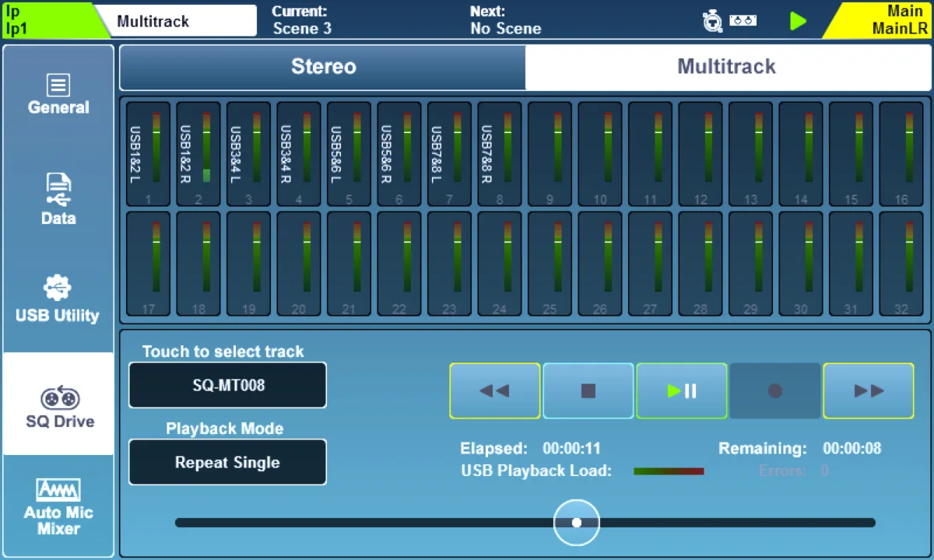The width and height of the screenshot is (934, 560).
Task: Click the Errors counter text
Action: click(794, 471)
